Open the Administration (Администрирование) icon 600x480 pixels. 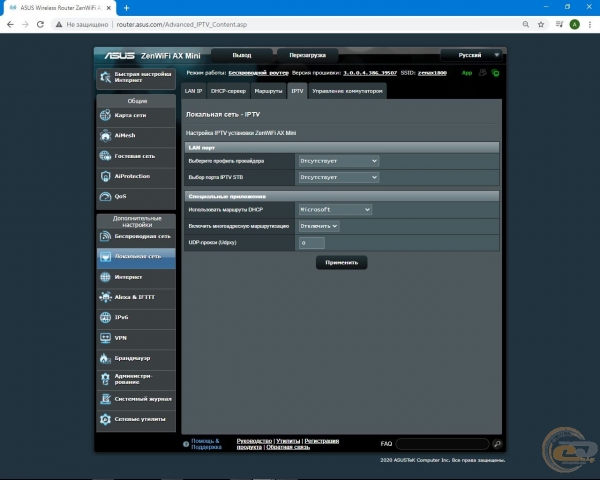pos(105,379)
